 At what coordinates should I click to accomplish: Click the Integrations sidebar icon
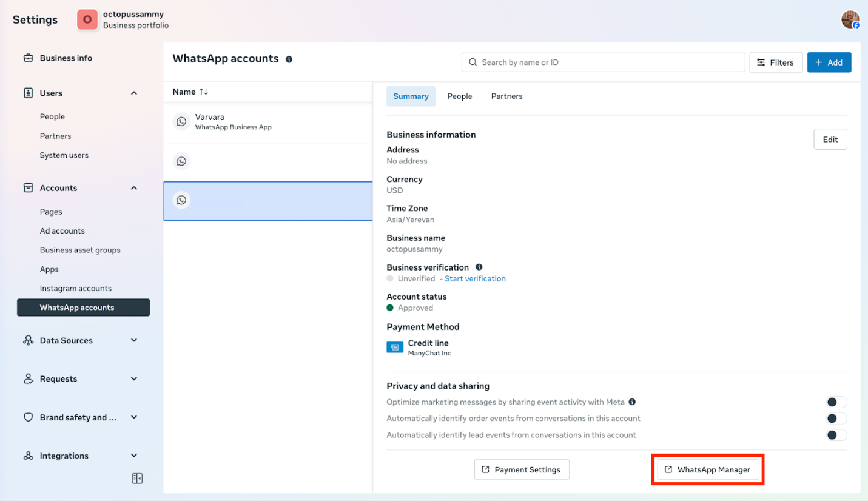(28, 456)
